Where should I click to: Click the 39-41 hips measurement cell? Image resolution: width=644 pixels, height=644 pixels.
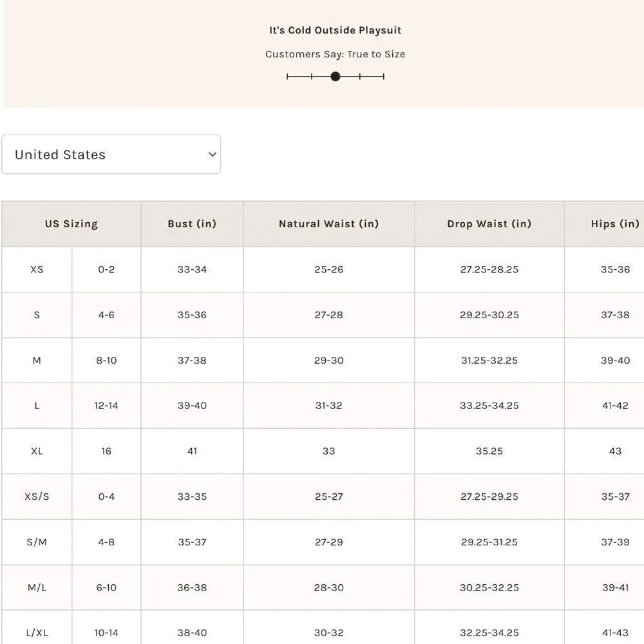[x=605, y=588]
